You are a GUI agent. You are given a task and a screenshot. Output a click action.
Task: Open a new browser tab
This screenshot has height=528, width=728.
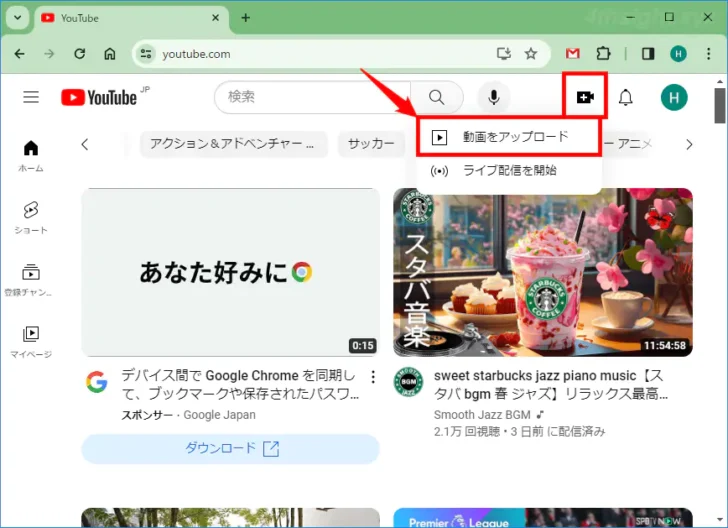[246, 18]
